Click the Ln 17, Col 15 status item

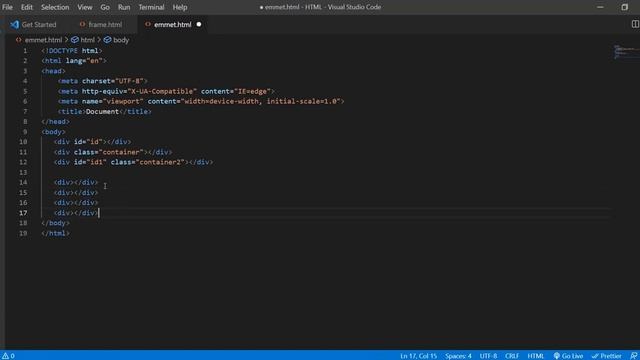418,356
